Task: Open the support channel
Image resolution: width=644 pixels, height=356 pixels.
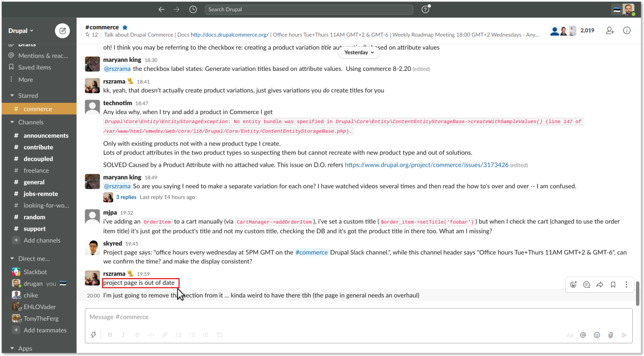Action: [x=39, y=229]
